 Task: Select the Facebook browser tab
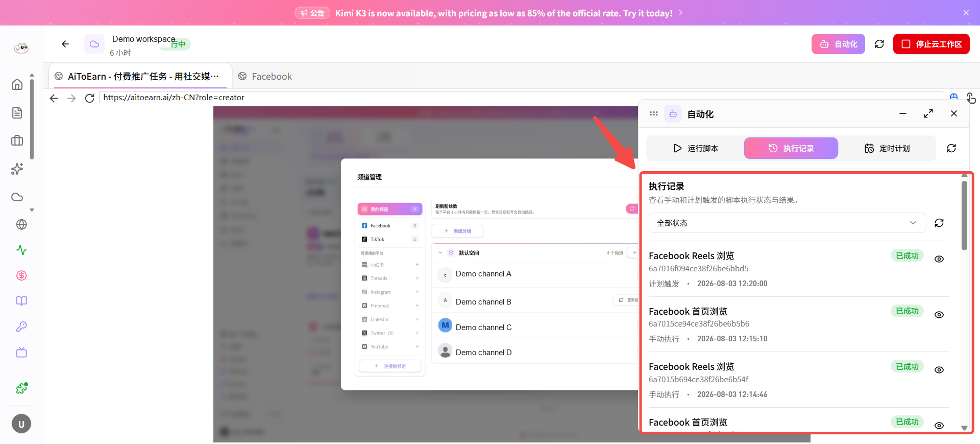point(265,76)
